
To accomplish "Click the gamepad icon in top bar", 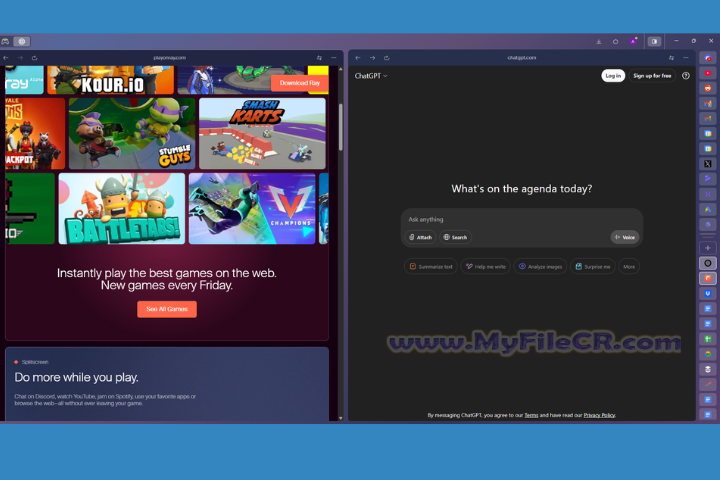I will [x=6, y=41].
